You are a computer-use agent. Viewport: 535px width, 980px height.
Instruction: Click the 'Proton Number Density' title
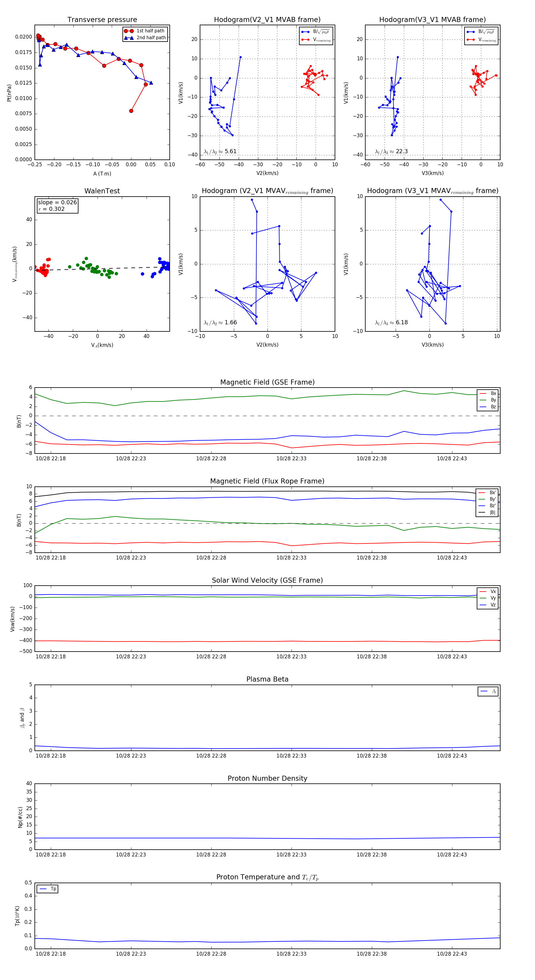point(267,778)
